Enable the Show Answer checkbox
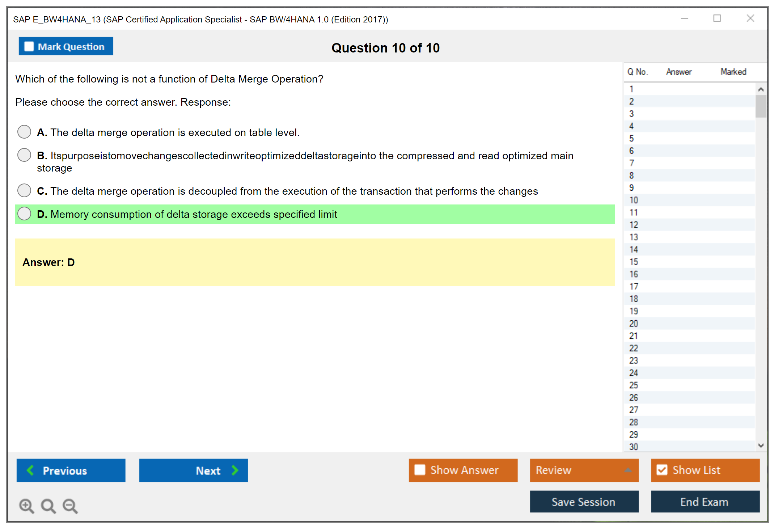778x532 pixels. tap(420, 470)
